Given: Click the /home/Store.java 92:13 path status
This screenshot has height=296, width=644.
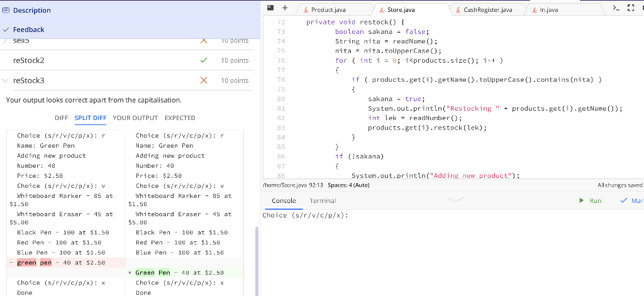Looking at the screenshot, I should click(293, 185).
